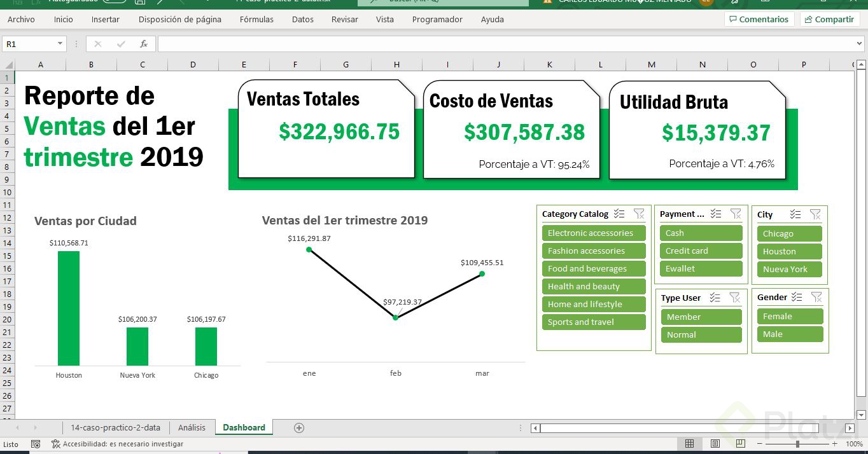
Task: Open the Programador ribbon tab
Action: coord(437,20)
